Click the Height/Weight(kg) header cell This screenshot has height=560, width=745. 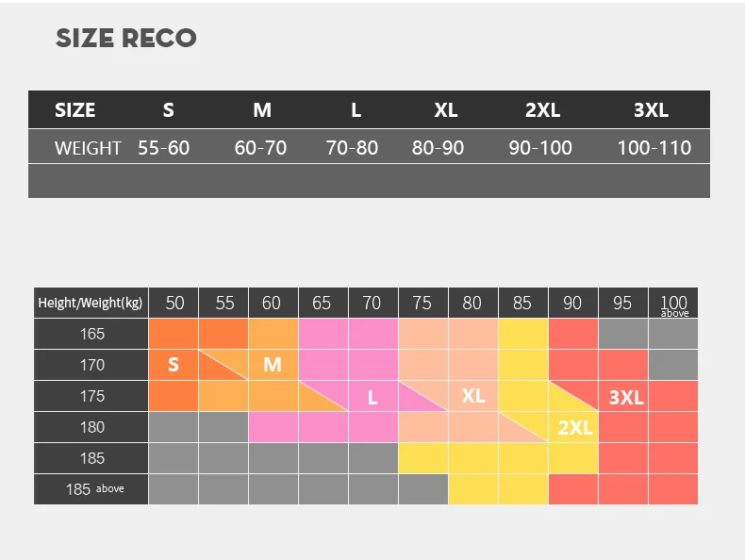[91, 303]
